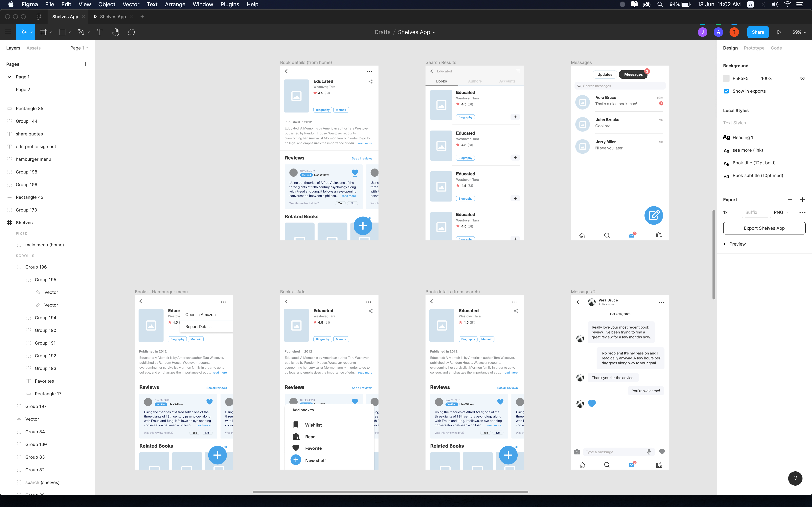
Task: Add a new page with plus icon
Action: (86, 64)
